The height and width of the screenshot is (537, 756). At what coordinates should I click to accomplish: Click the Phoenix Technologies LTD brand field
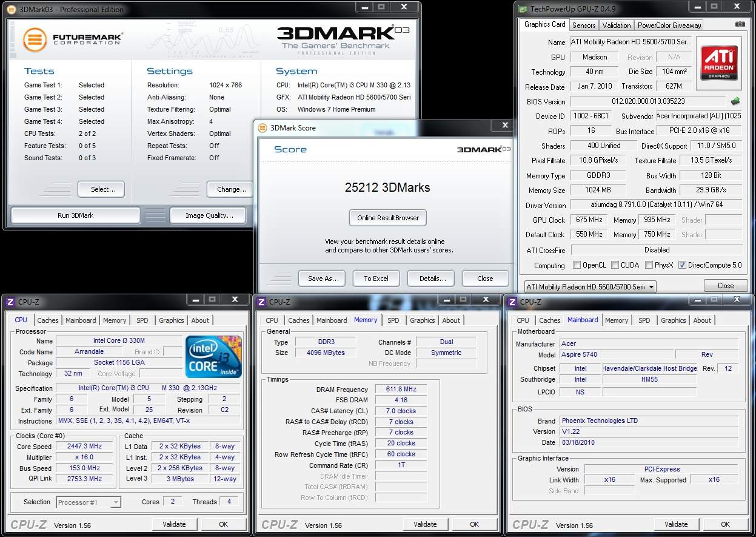(x=649, y=420)
